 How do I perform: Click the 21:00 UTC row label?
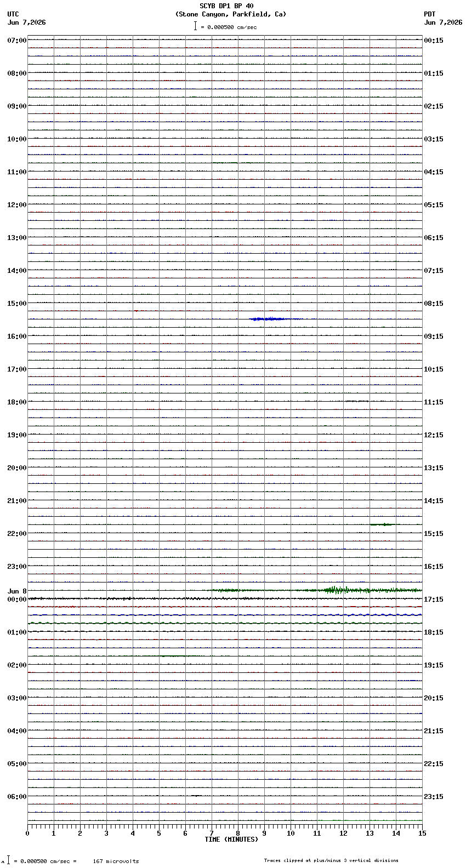click(x=17, y=501)
